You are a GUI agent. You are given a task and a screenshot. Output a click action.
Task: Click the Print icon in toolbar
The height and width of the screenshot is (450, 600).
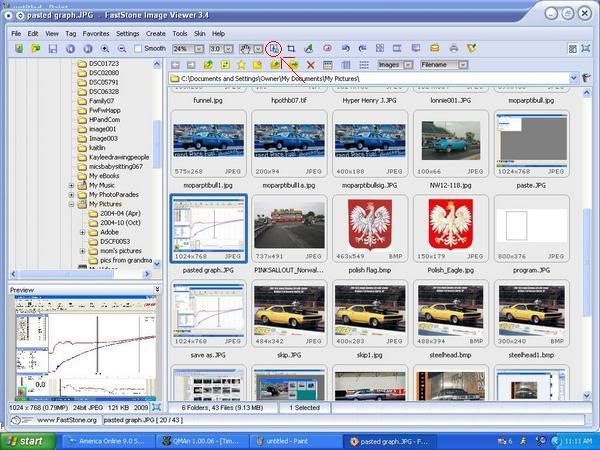(x=454, y=48)
